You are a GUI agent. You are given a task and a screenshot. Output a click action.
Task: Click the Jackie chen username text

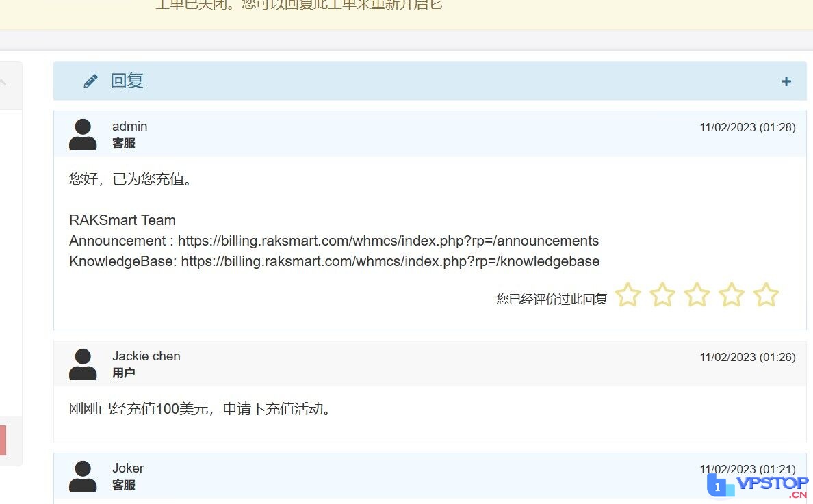pos(146,356)
